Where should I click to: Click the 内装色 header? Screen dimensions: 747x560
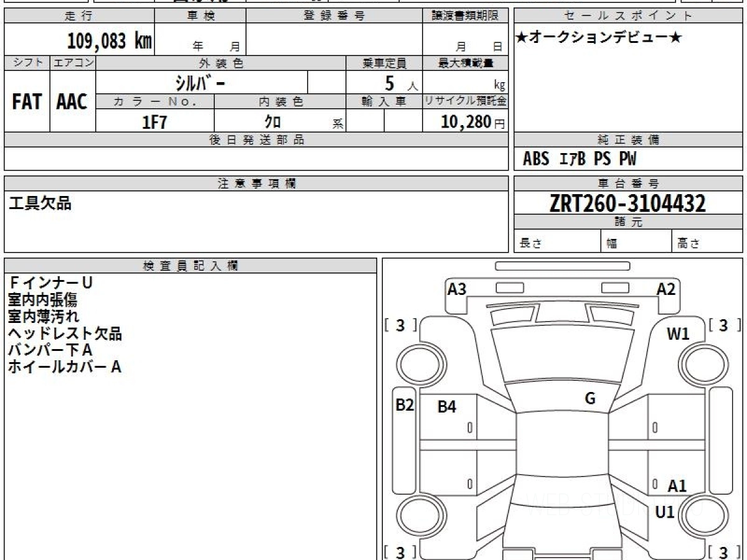[280, 101]
